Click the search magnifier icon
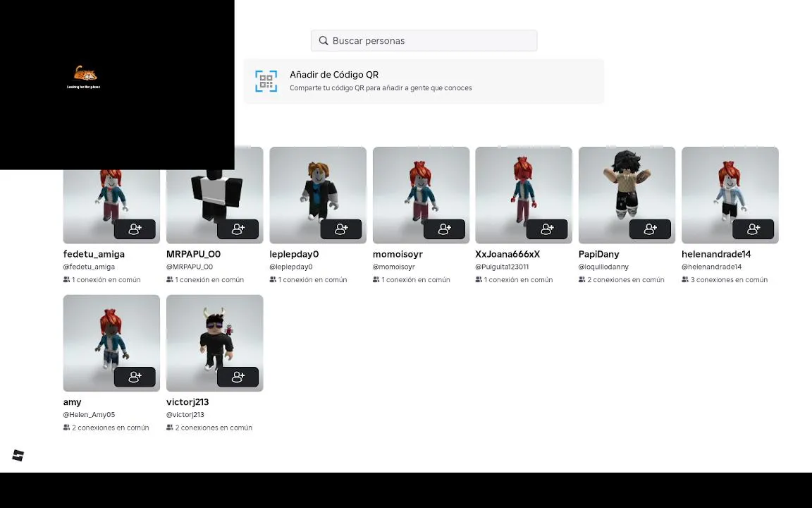This screenshot has width=812, height=508. (x=323, y=40)
